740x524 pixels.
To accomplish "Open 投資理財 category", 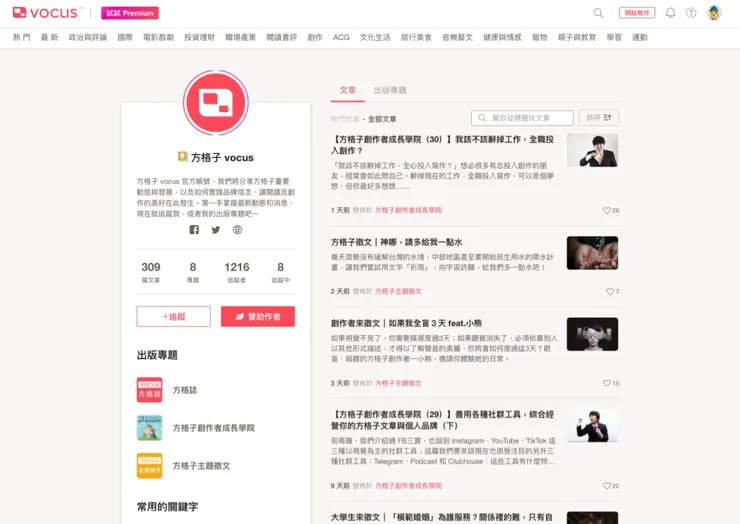I will pos(200,37).
